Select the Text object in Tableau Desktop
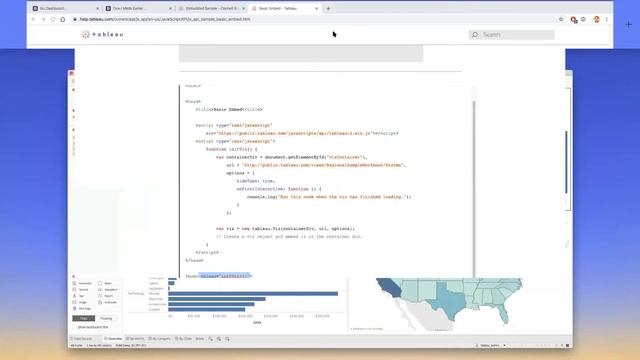Image resolution: width=640 pixels, height=360 pixels. (78, 296)
